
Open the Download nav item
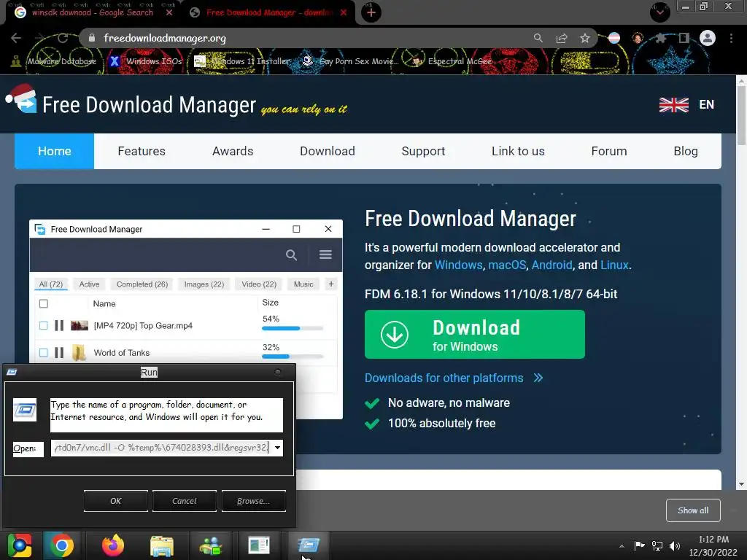pyautogui.click(x=328, y=151)
